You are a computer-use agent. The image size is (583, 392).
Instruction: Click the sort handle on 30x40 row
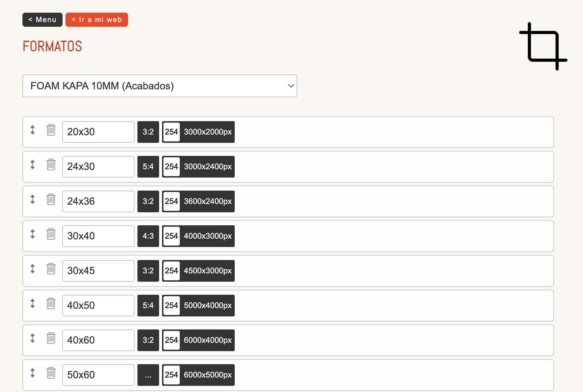tap(33, 234)
